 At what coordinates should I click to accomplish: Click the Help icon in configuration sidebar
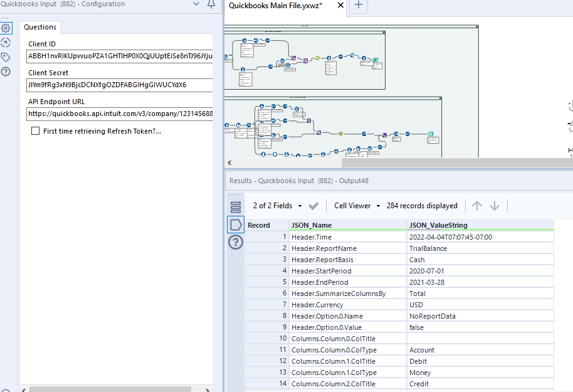(x=6, y=72)
